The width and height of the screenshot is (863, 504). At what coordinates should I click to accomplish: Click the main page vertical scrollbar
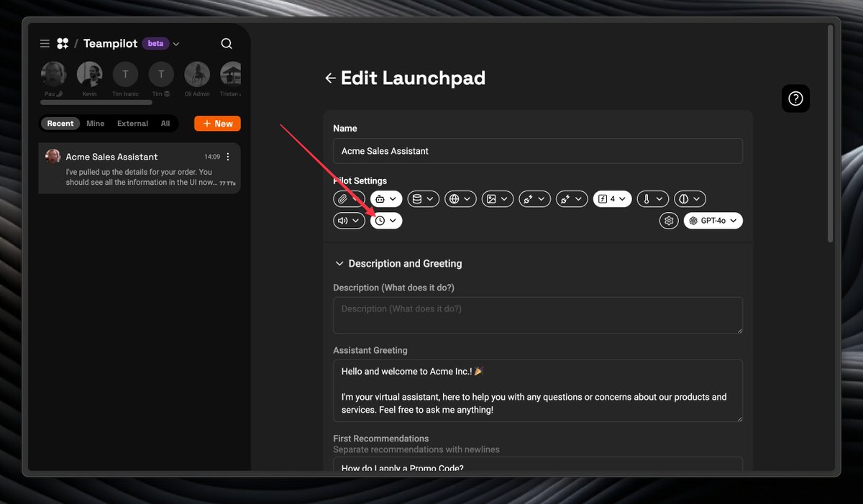tap(831, 133)
